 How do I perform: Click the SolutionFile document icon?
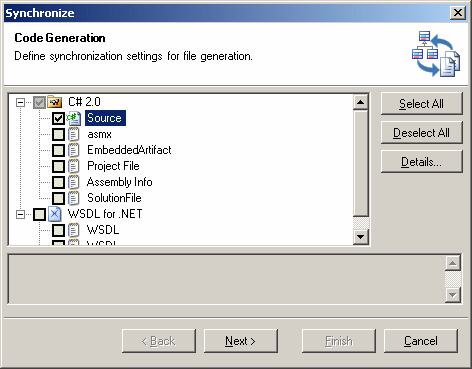coord(73,198)
